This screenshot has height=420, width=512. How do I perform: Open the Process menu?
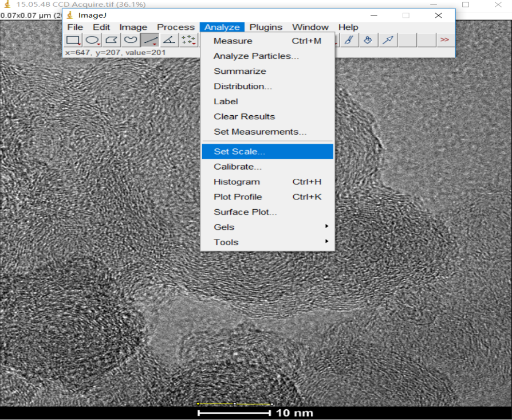176,27
